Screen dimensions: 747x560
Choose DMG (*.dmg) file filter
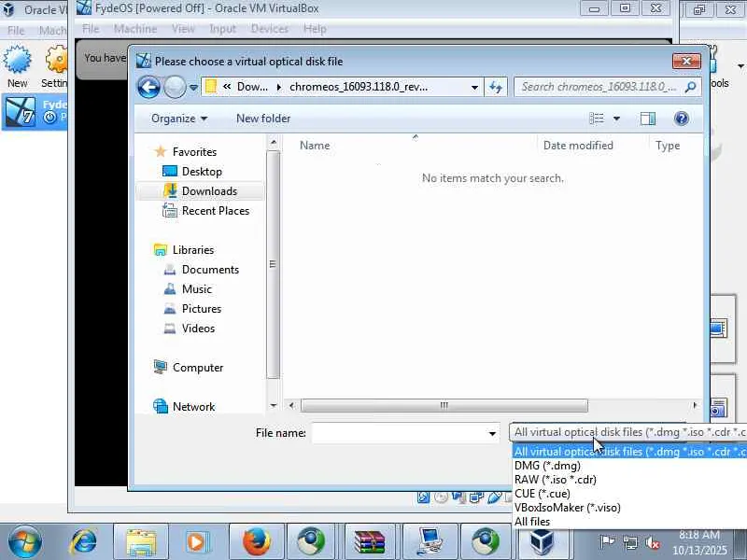click(547, 466)
